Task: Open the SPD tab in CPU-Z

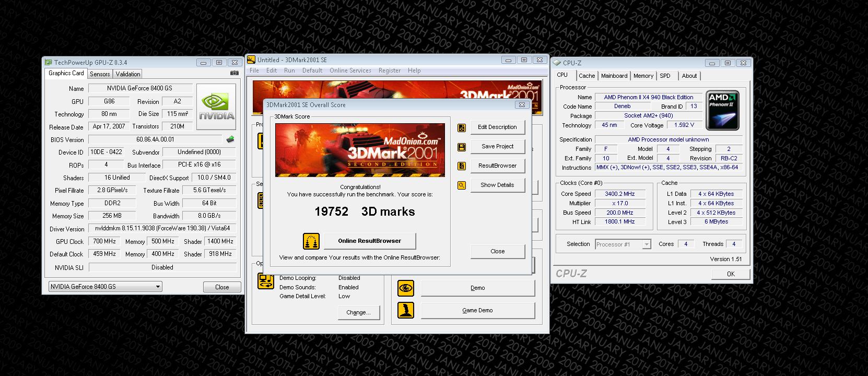Action: click(665, 76)
